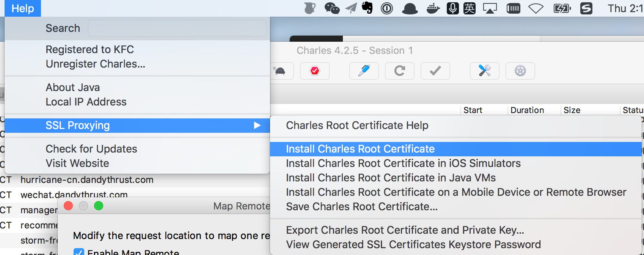Screen dimensions: 644x255
Task: Click the Size column header
Action: [590, 110]
